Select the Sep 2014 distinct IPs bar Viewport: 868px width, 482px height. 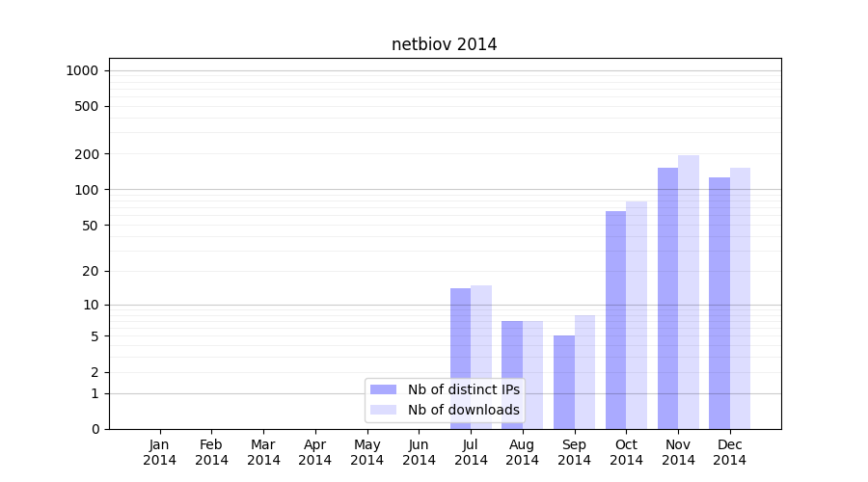click(564, 382)
